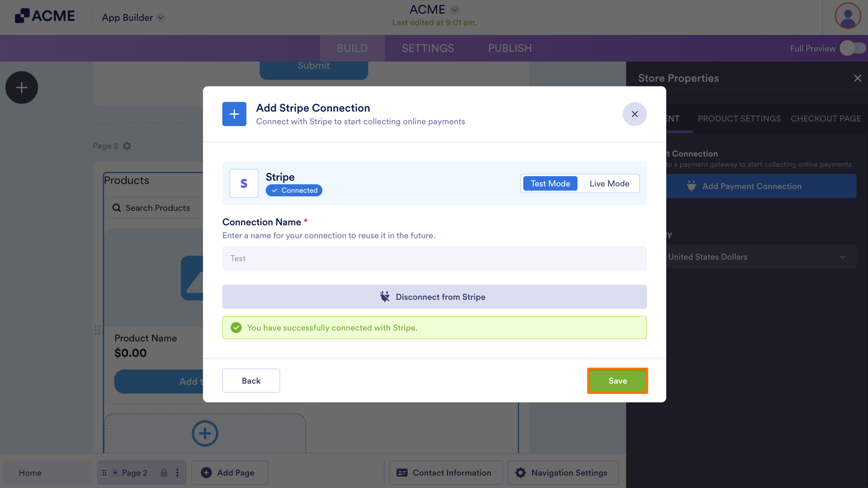868x488 pixels.
Task: Switch to the BUILD tab
Action: 352,48
